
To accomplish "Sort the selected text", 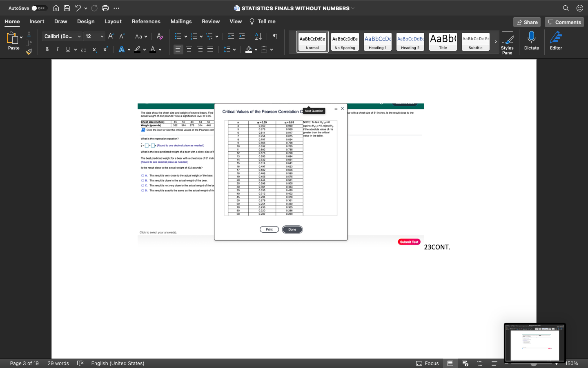I will [x=258, y=36].
